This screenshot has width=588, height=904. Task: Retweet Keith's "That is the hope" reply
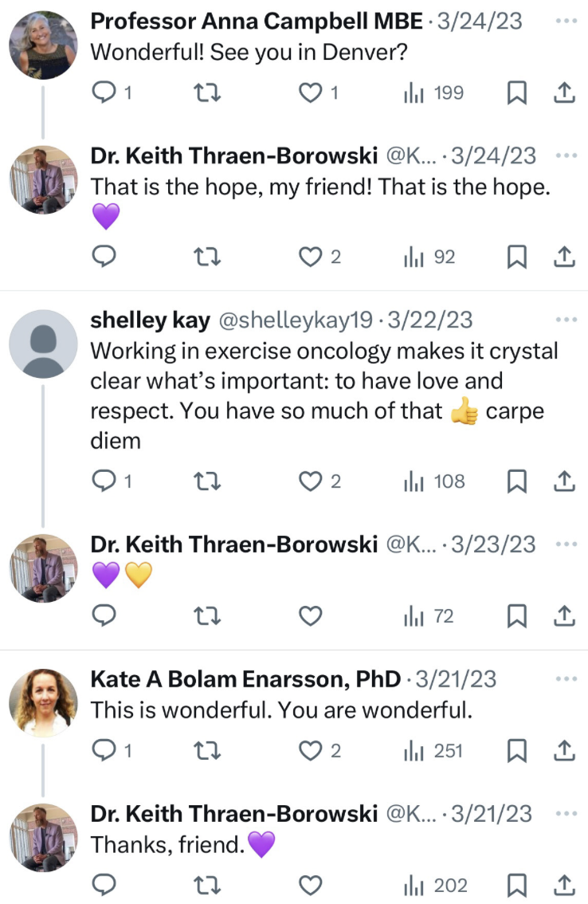(x=206, y=257)
